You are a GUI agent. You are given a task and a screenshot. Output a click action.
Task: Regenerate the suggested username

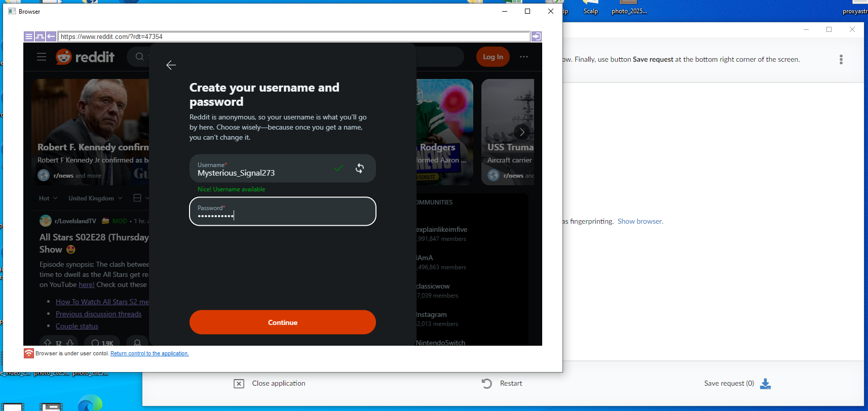click(359, 169)
